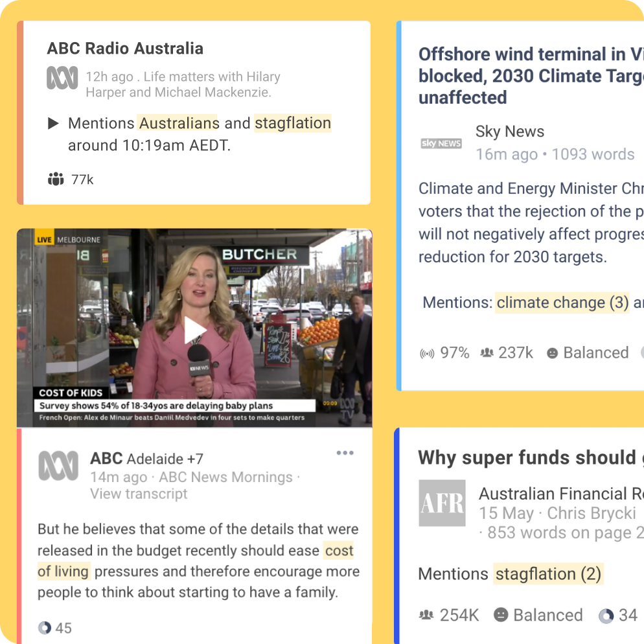This screenshot has height=644, width=644.
Task: Click the 16m ago • 1093 words line
Action: [555, 154]
